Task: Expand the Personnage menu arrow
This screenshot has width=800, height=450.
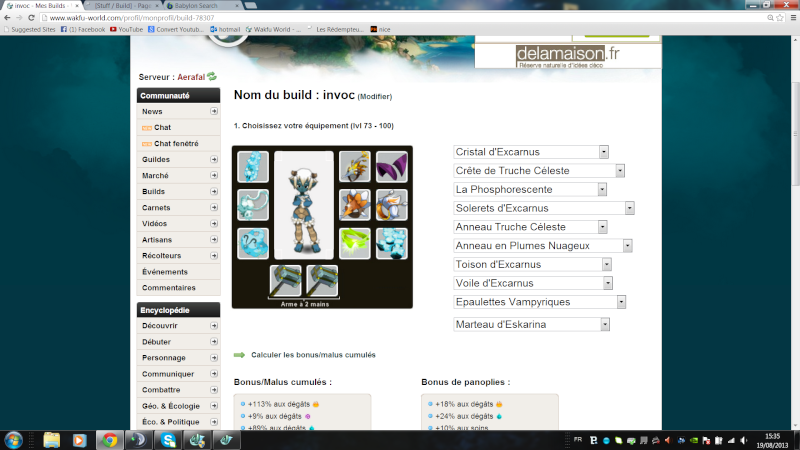Action: 214,358
